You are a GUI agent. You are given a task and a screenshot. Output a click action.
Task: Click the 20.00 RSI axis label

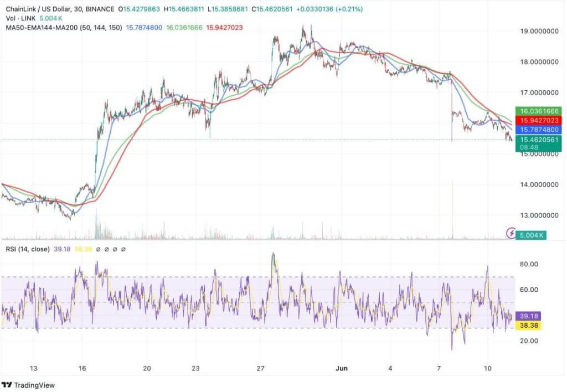(x=529, y=341)
